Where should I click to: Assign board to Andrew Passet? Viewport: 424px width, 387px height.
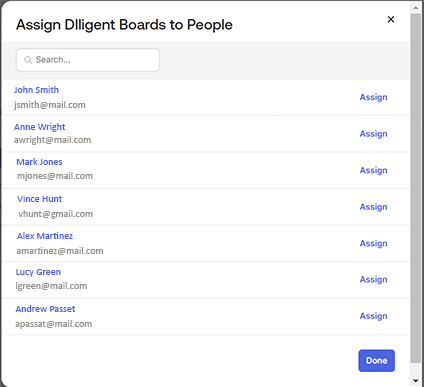373,316
